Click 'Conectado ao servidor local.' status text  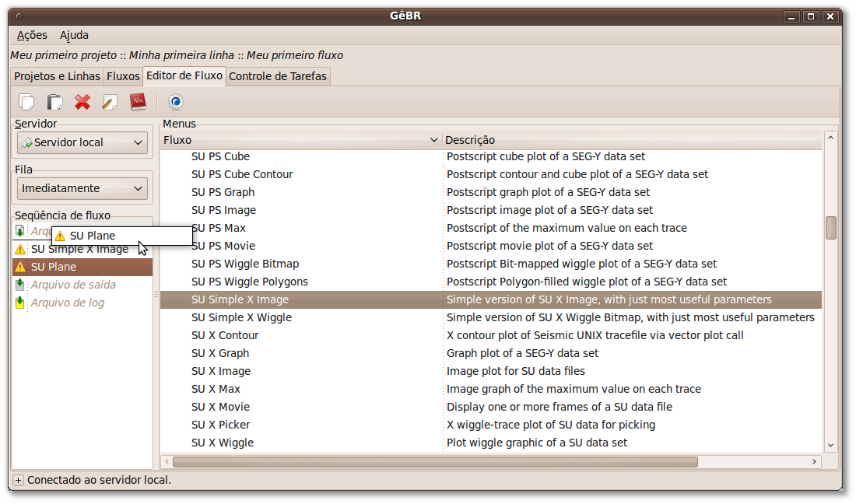click(100, 480)
